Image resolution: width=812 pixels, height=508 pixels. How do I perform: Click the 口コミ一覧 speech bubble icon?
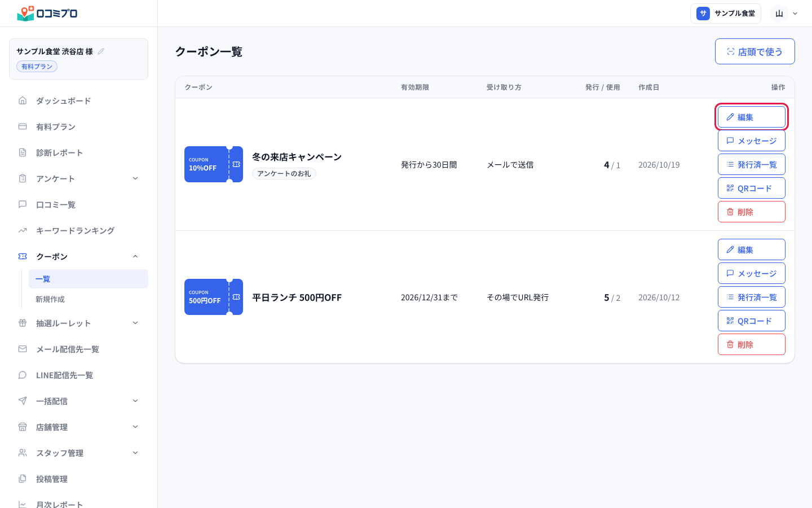coord(23,204)
